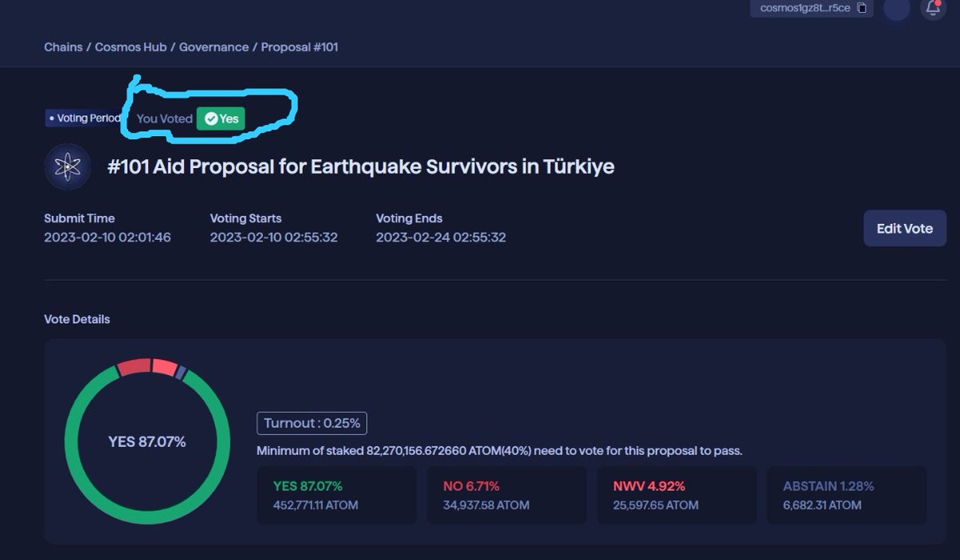The image size is (960, 560).
Task: Open the profile avatar in the top bar
Action: 896,10
